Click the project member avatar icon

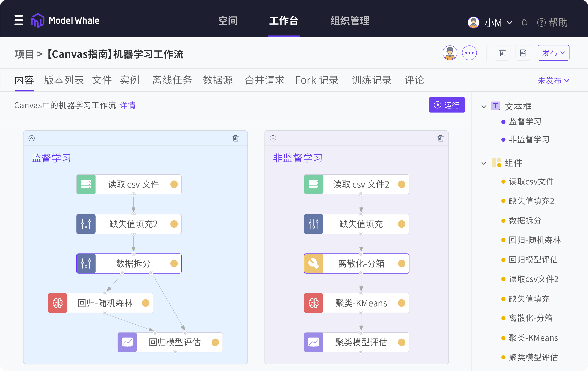(450, 53)
